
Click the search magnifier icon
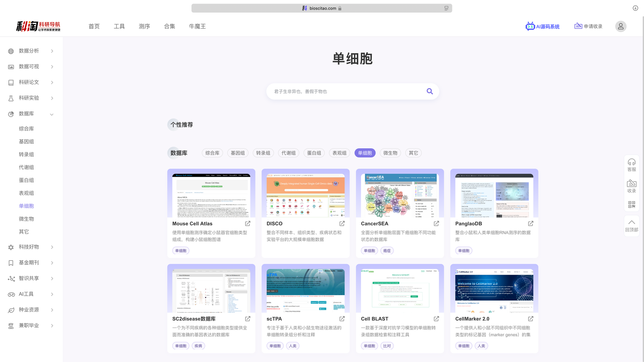tap(429, 91)
